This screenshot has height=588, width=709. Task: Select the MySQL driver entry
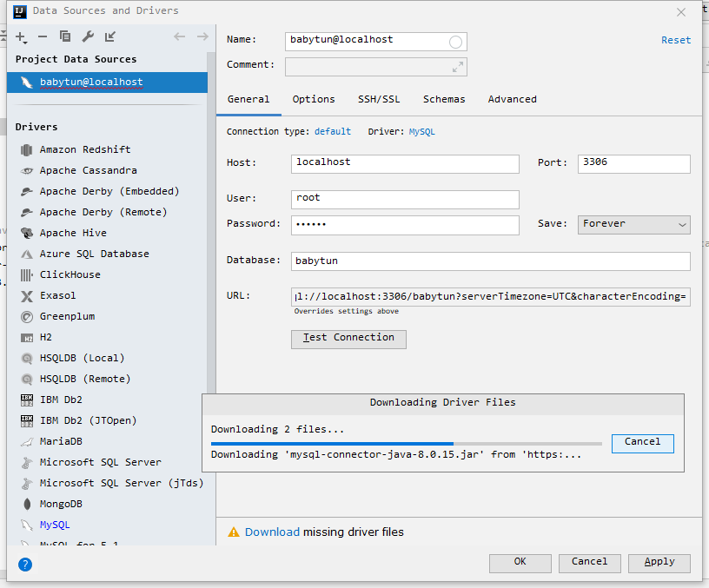point(54,525)
